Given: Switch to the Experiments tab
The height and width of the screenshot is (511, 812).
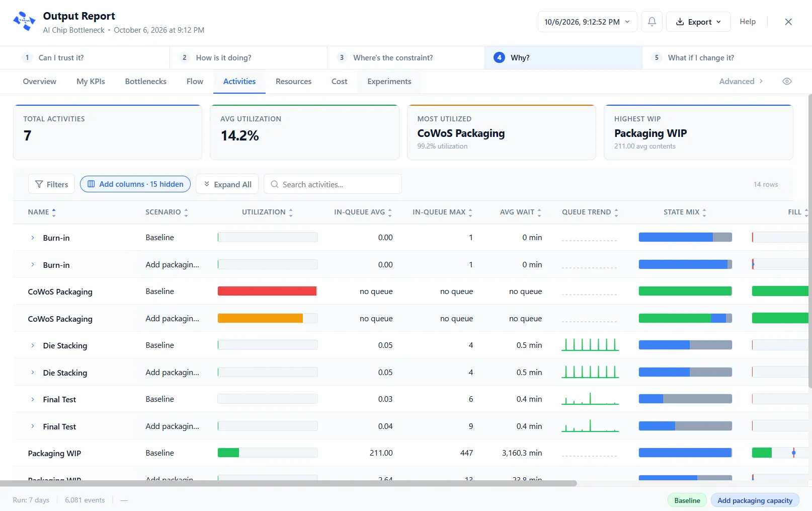Looking at the screenshot, I should pos(389,81).
